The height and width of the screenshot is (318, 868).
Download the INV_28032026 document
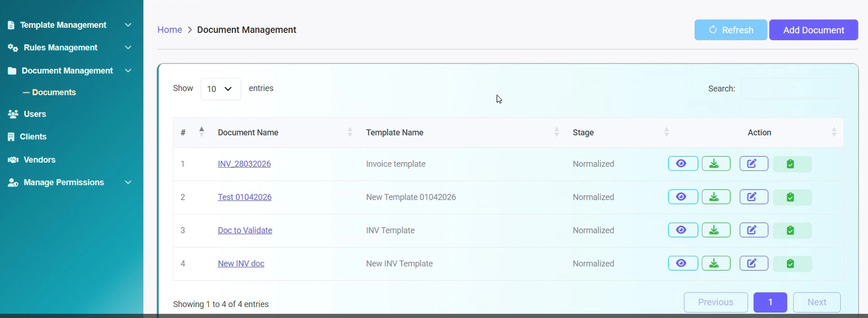point(716,164)
